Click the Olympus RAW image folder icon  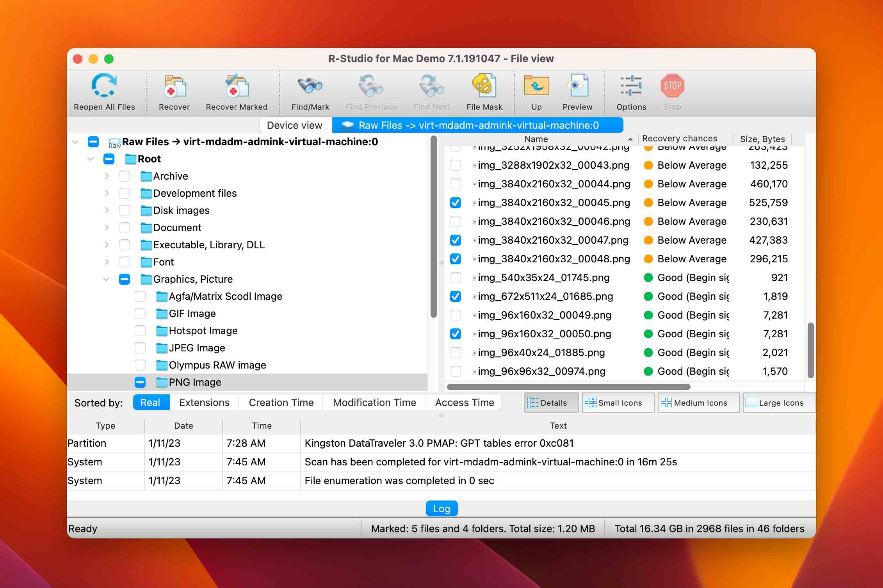pyautogui.click(x=162, y=365)
